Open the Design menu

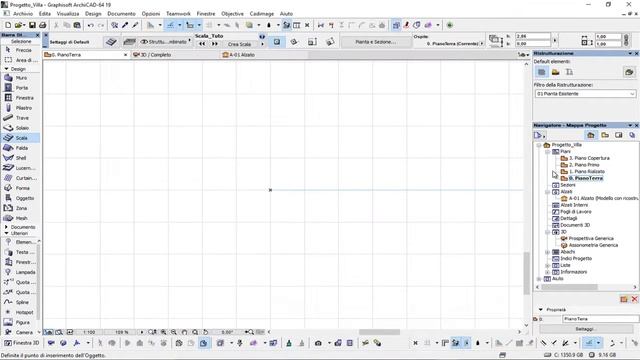point(93,13)
